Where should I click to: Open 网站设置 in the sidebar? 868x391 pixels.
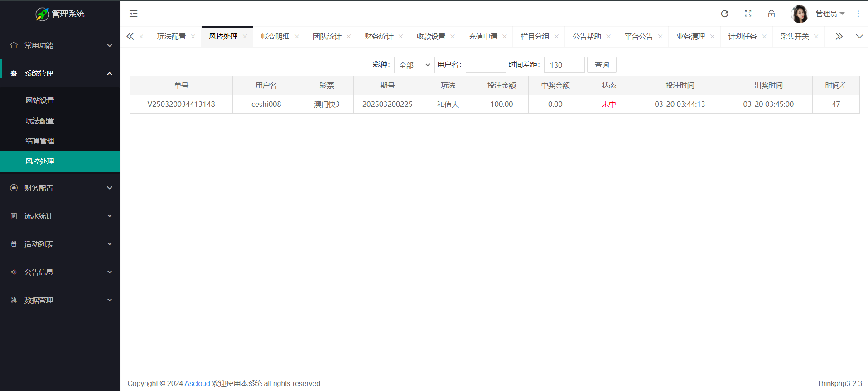60,100
